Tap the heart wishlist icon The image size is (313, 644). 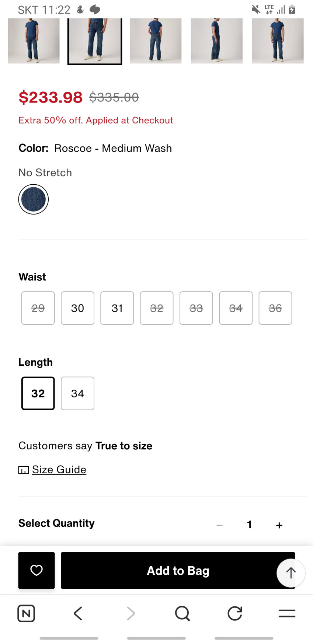(x=36, y=570)
